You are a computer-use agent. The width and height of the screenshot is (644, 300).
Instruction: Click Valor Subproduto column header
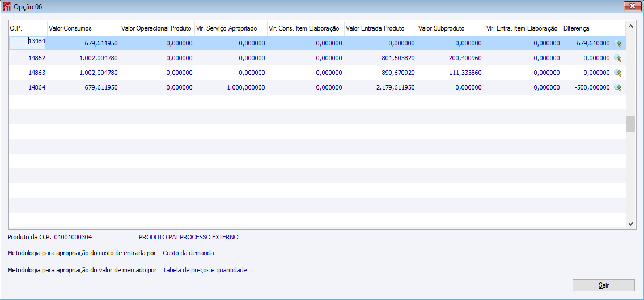[x=451, y=28]
